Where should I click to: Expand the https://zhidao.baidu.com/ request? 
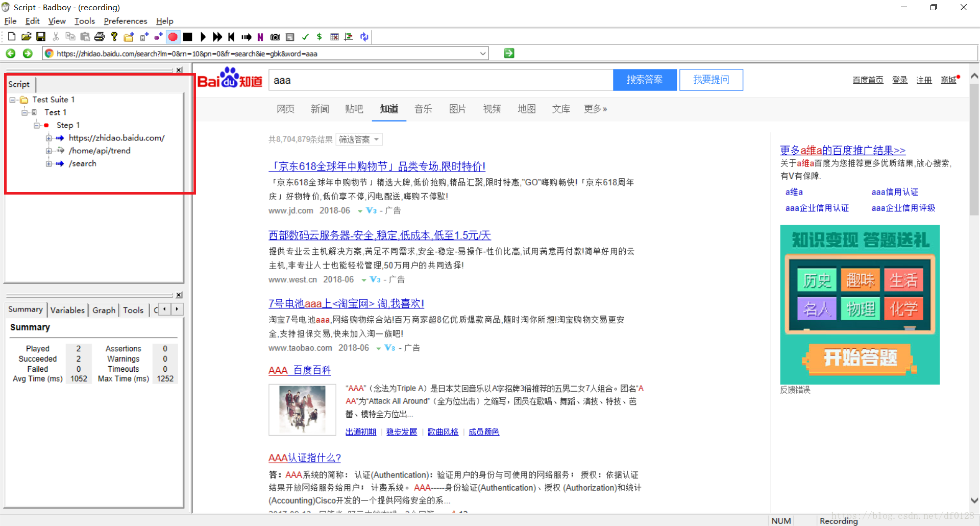tap(48, 138)
